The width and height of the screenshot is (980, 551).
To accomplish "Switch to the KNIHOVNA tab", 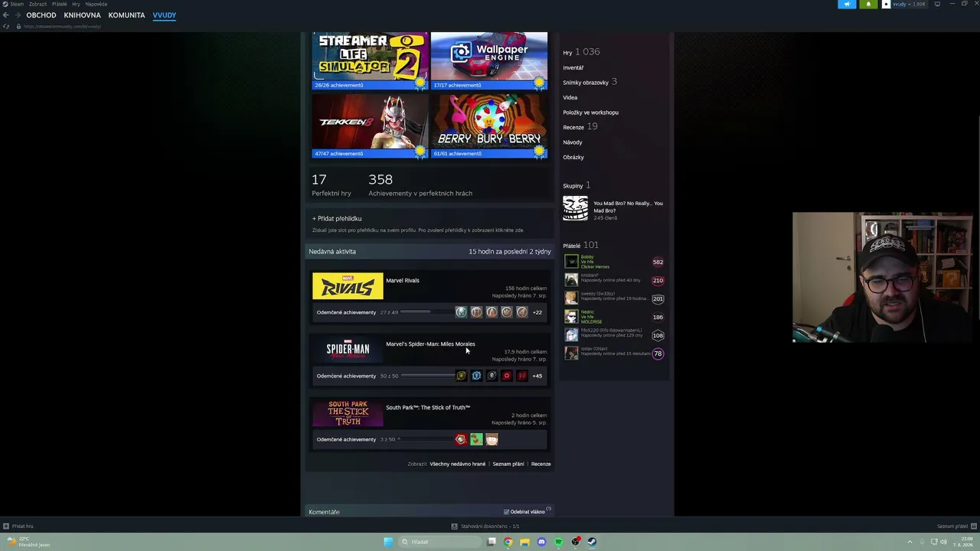I will (82, 15).
